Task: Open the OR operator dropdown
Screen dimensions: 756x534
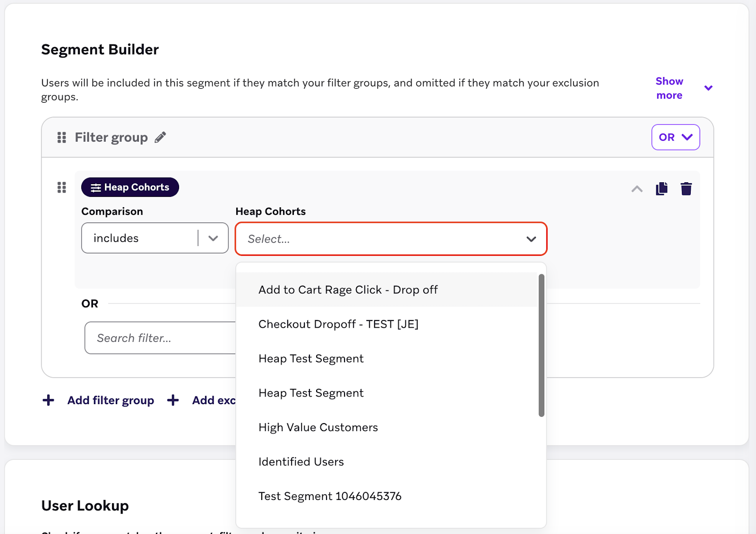Action: coord(675,137)
